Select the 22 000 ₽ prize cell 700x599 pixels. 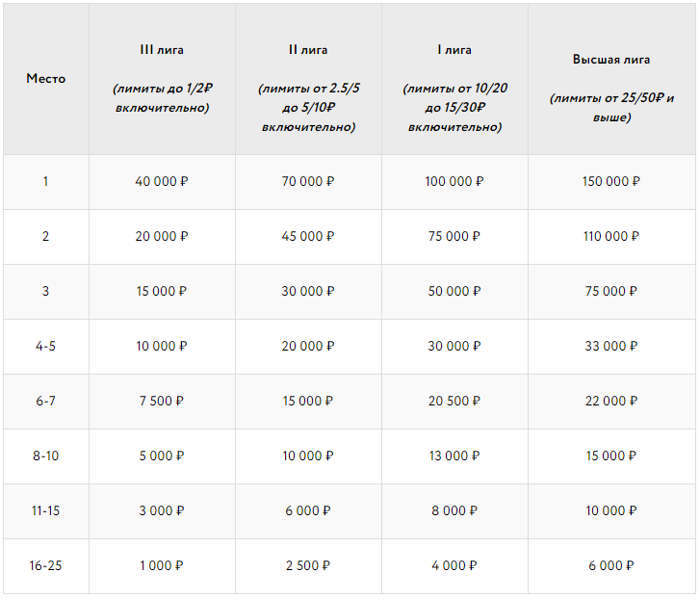[x=611, y=401]
